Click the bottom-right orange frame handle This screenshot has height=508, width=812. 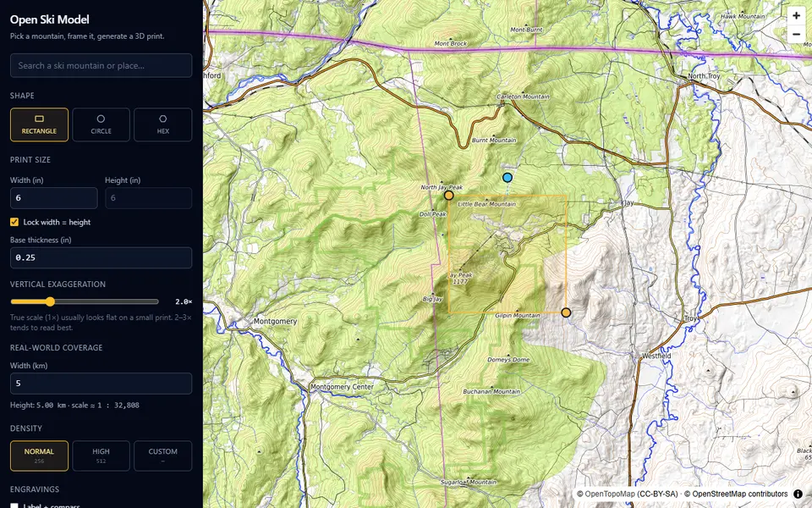566,312
